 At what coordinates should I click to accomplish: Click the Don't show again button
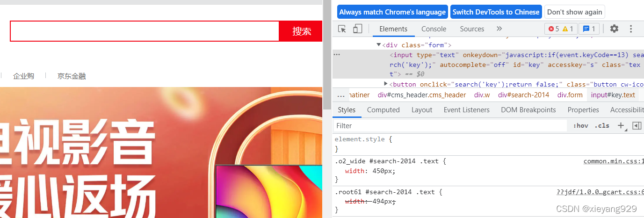575,12
